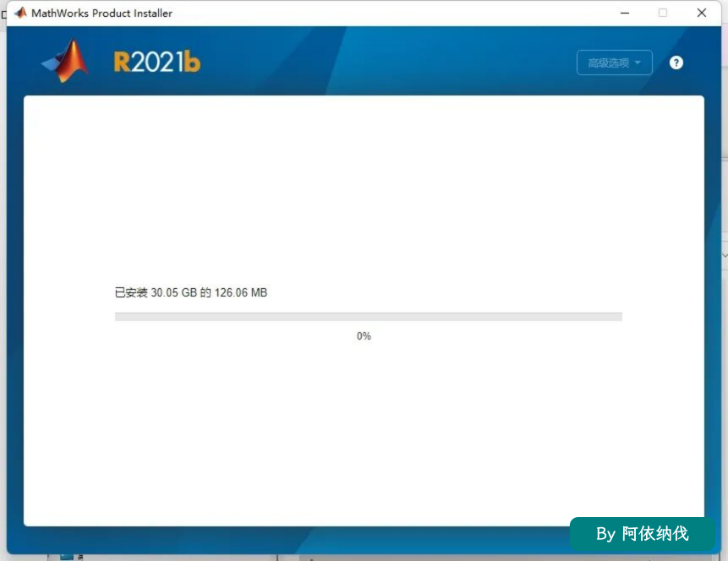
Task: Click the 0% progress label
Action: pos(364,336)
